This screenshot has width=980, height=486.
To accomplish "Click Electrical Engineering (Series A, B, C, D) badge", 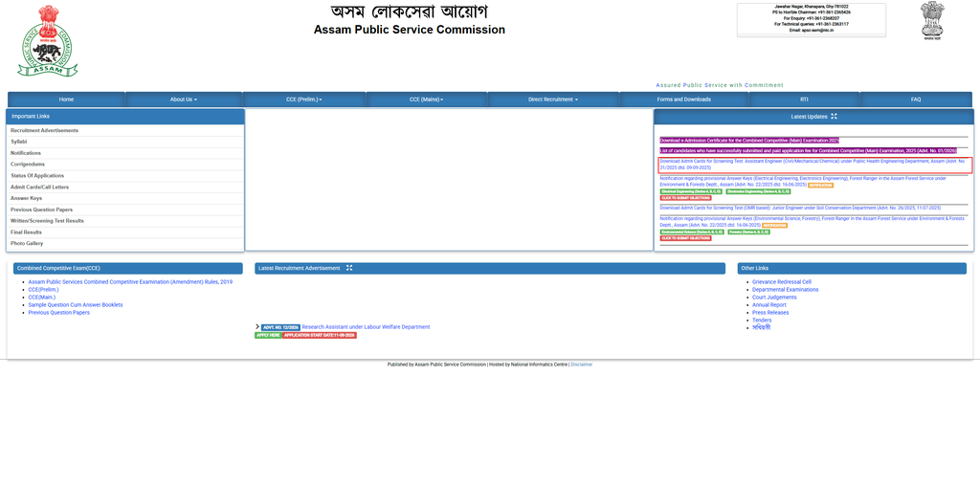I will click(691, 191).
